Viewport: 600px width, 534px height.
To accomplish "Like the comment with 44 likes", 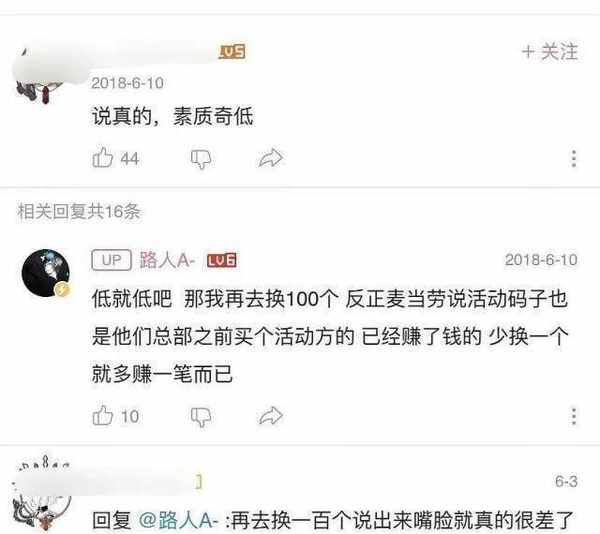I will tap(103, 157).
